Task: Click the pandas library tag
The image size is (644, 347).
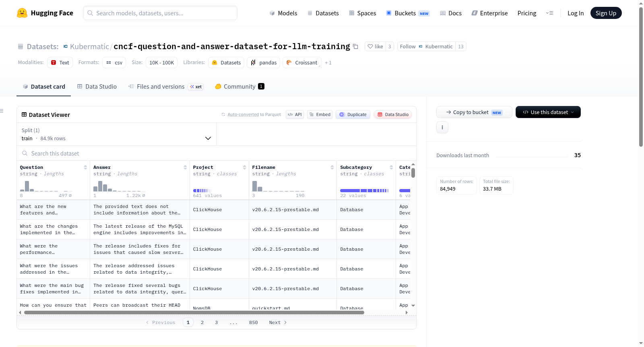Action: [264, 62]
